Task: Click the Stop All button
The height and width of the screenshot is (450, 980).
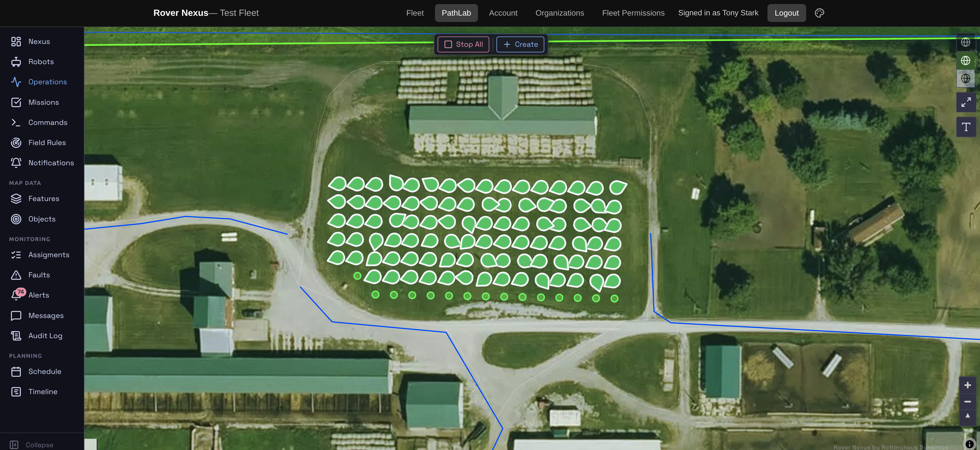Action: tap(463, 44)
